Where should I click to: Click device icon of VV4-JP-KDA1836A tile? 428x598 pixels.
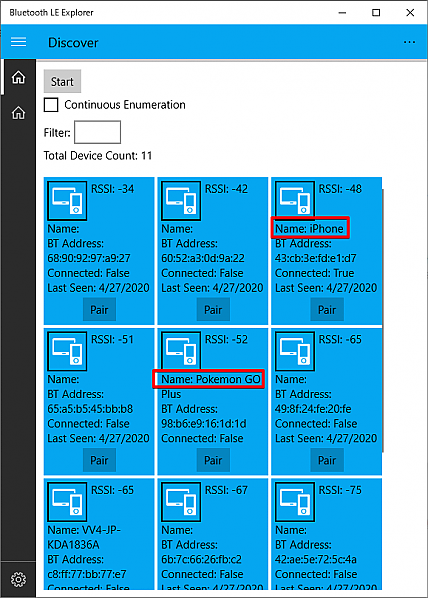[x=67, y=502]
